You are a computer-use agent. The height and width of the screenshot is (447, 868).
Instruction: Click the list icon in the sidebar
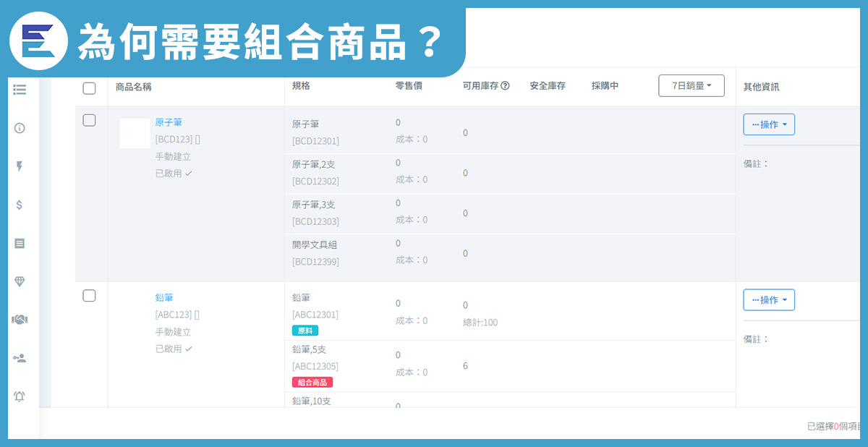pyautogui.click(x=20, y=90)
